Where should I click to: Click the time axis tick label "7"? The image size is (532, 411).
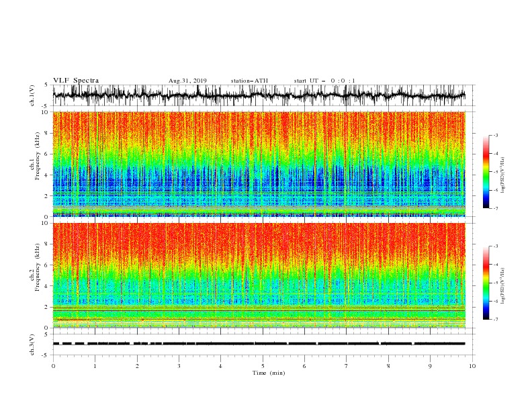pos(347,366)
